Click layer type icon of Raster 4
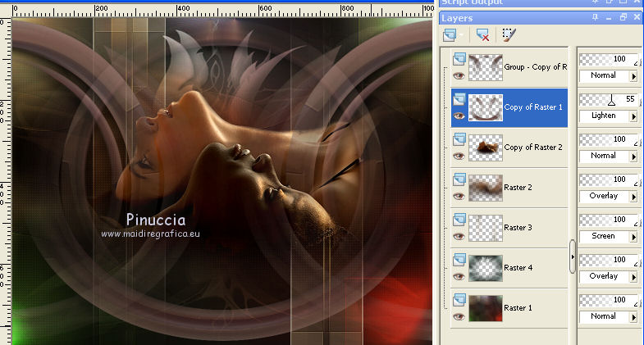 tap(459, 260)
